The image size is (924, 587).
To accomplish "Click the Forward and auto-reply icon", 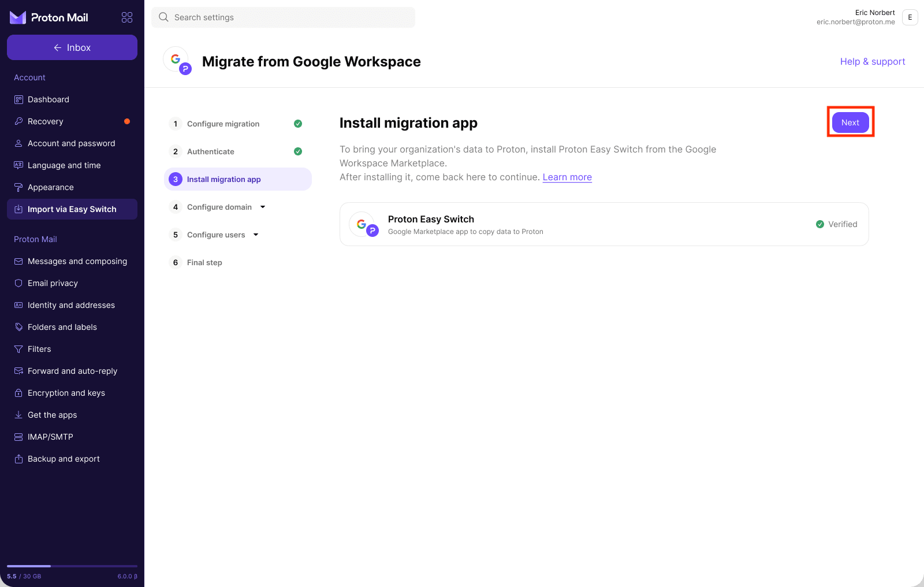I will [18, 371].
